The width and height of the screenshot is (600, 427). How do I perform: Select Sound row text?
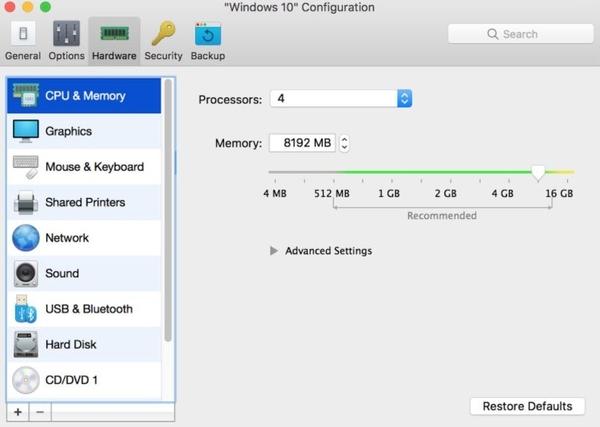click(x=62, y=274)
